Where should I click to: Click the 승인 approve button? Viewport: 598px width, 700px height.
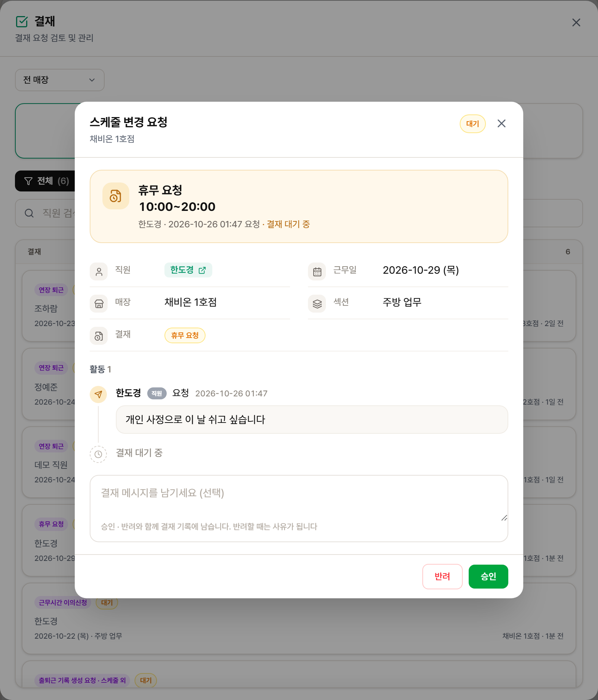[x=488, y=576]
